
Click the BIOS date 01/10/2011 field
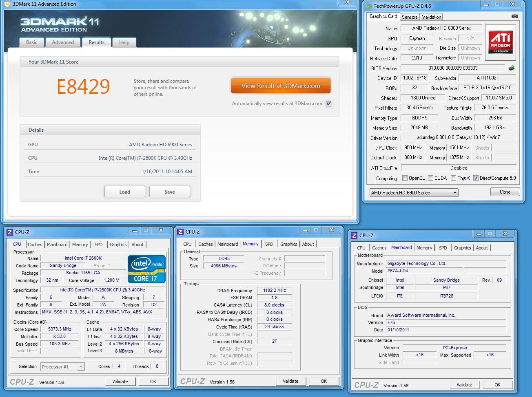pyautogui.click(x=446, y=330)
